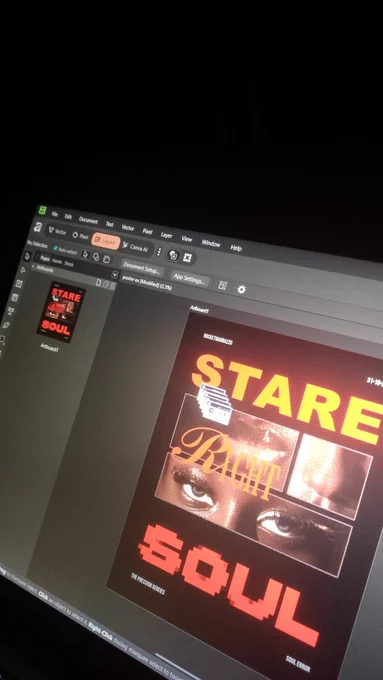Click the page-shaped icon after Auto-select
The image size is (383, 680).
coord(106,259)
